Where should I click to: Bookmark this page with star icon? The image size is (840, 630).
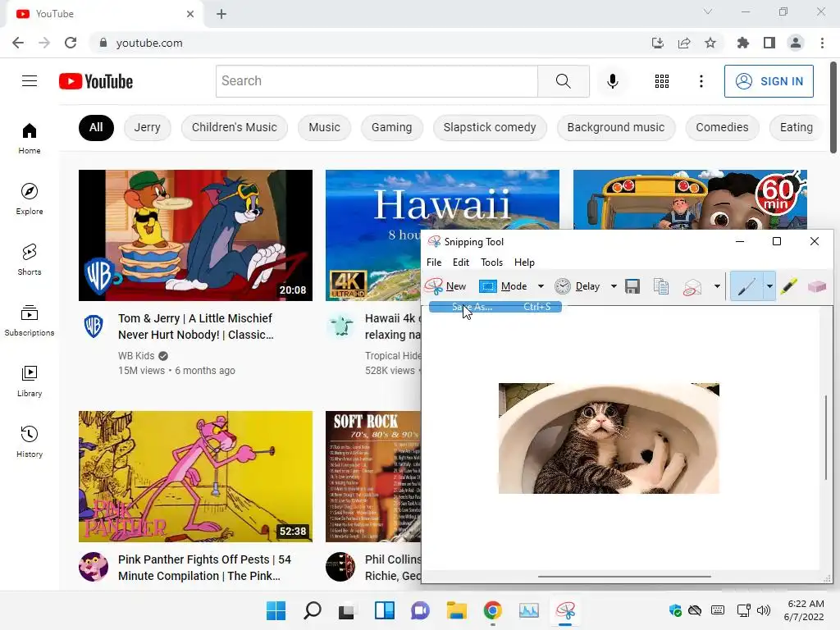pyautogui.click(x=710, y=43)
